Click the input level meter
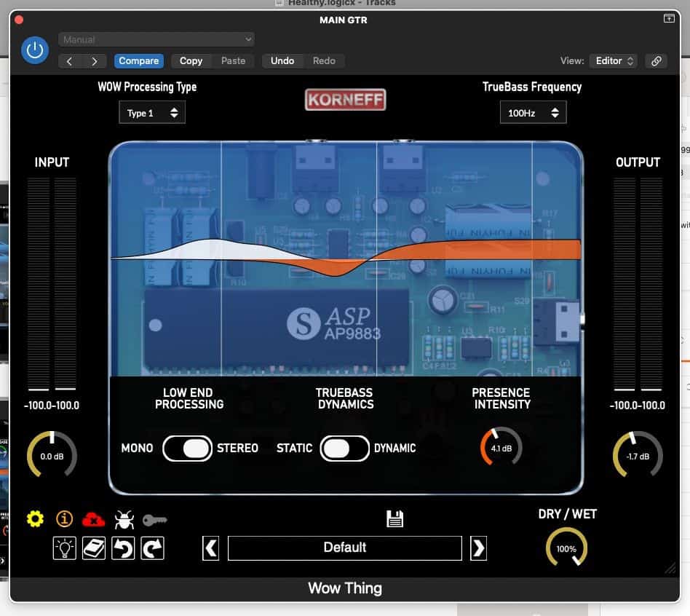Viewport: 690px width, 616px height. pos(52,285)
